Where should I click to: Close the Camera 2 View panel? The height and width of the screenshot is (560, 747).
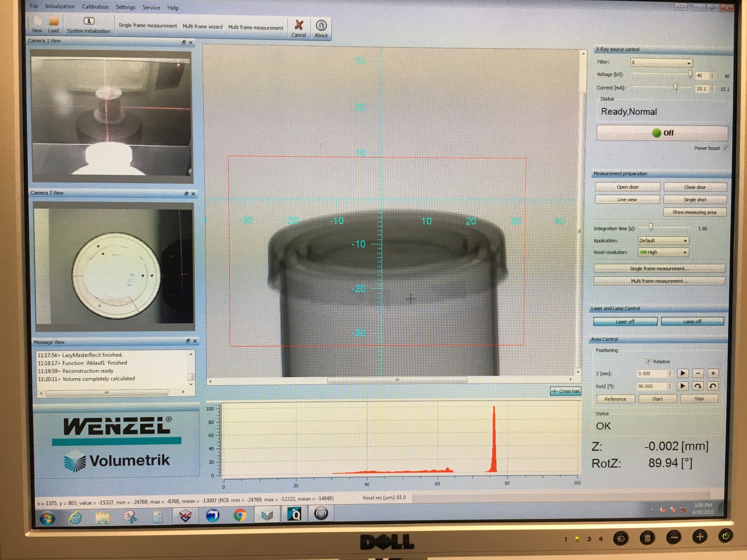click(x=193, y=194)
